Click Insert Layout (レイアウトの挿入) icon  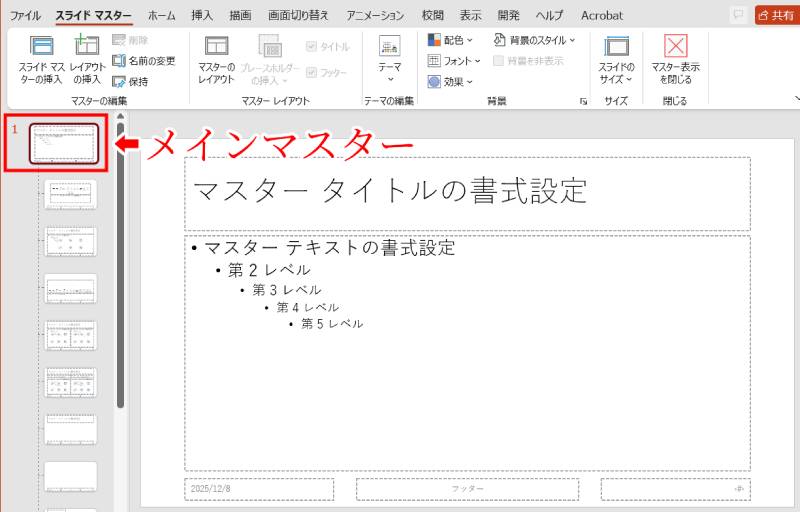[x=87, y=45]
